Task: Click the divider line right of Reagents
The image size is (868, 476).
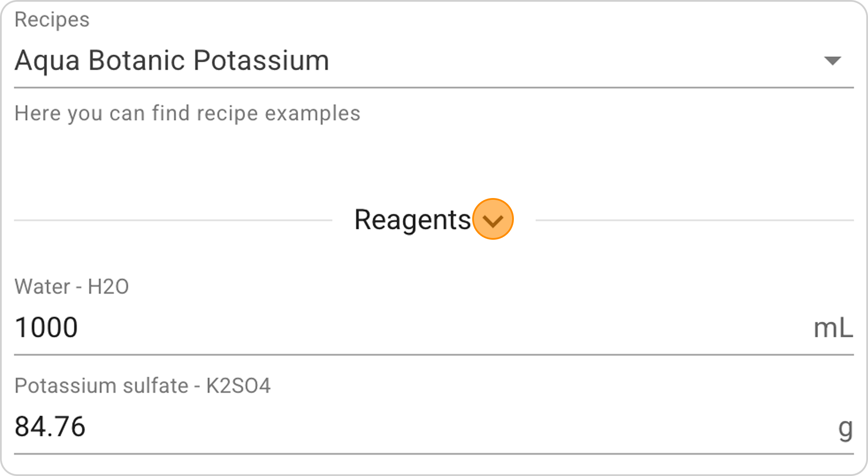Action: pyautogui.click(x=694, y=220)
